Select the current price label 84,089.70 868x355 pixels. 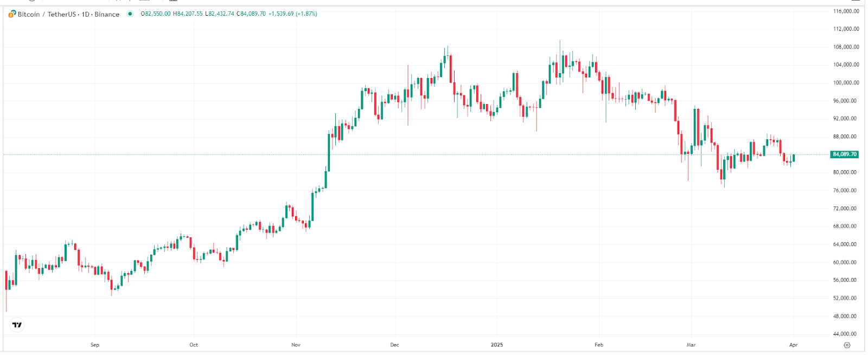[x=843, y=154]
